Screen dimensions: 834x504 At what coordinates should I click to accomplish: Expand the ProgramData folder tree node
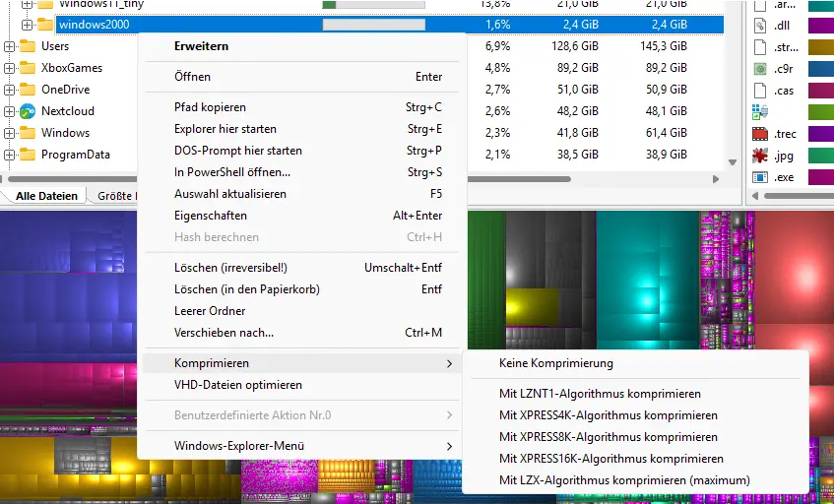click(10, 155)
